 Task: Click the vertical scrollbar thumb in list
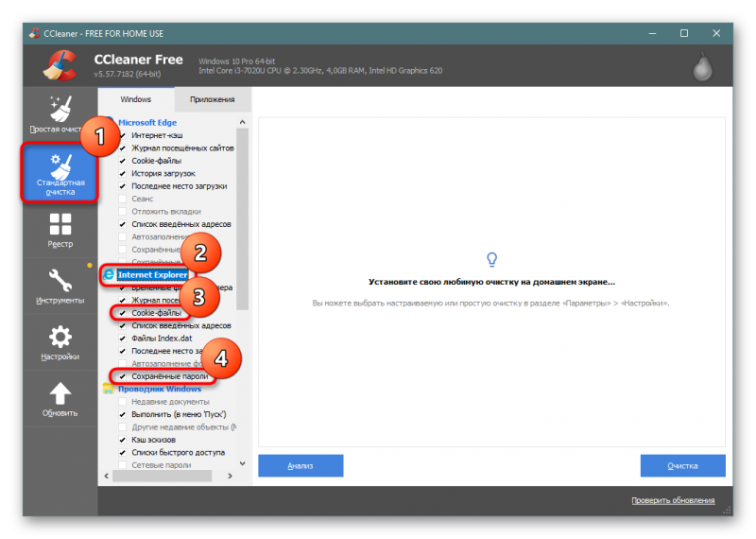point(243,218)
